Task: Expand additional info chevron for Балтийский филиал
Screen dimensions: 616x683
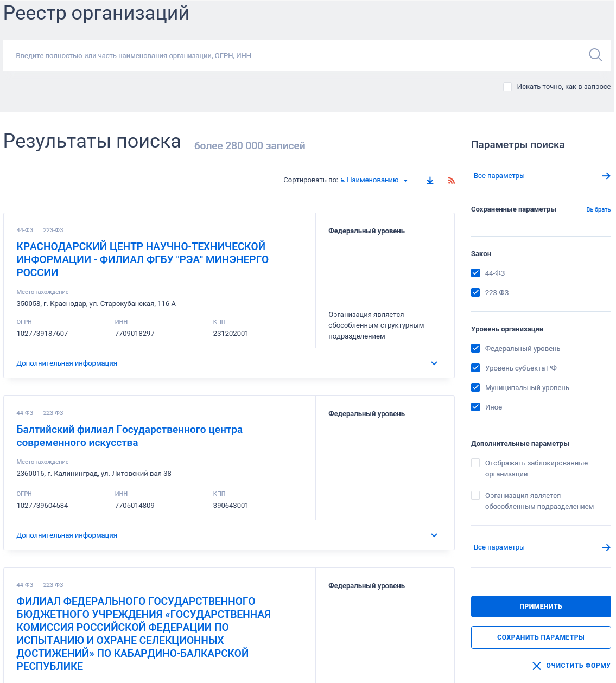Action: 434,535
